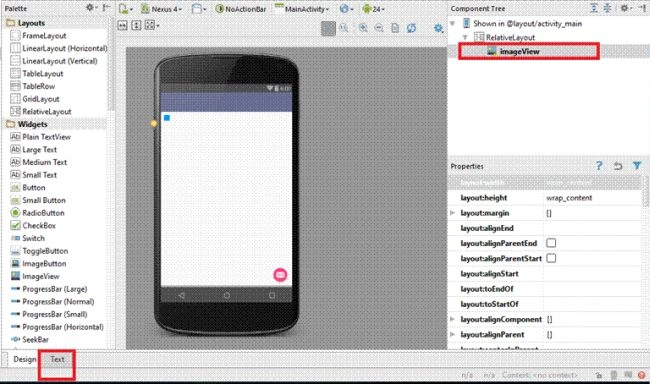Zoom out the layout preview
This screenshot has height=384, width=650.
point(379,28)
